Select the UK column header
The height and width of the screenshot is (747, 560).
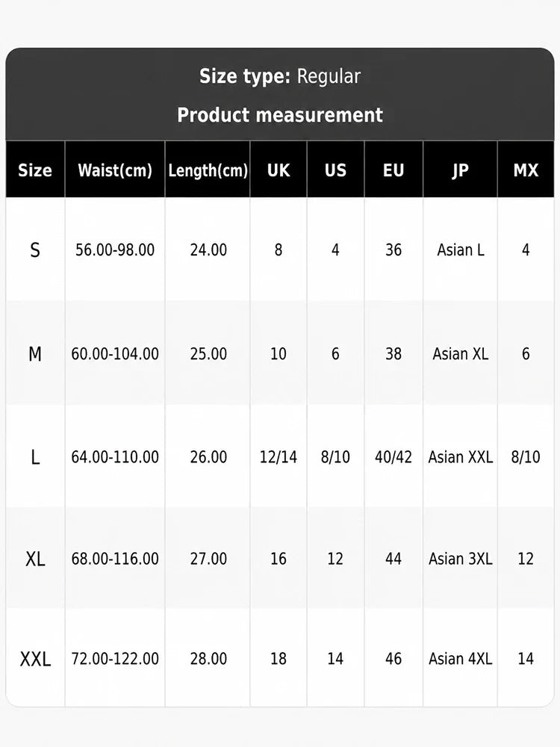(x=278, y=170)
